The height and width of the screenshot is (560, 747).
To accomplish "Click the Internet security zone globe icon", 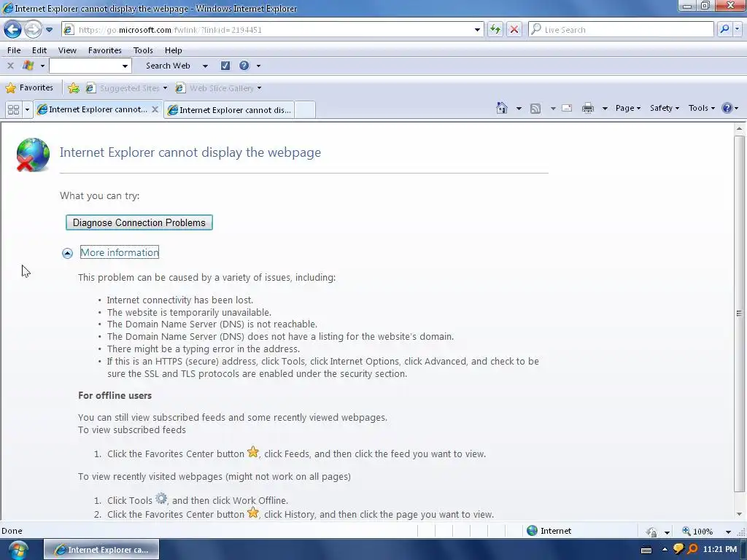I will (532, 531).
